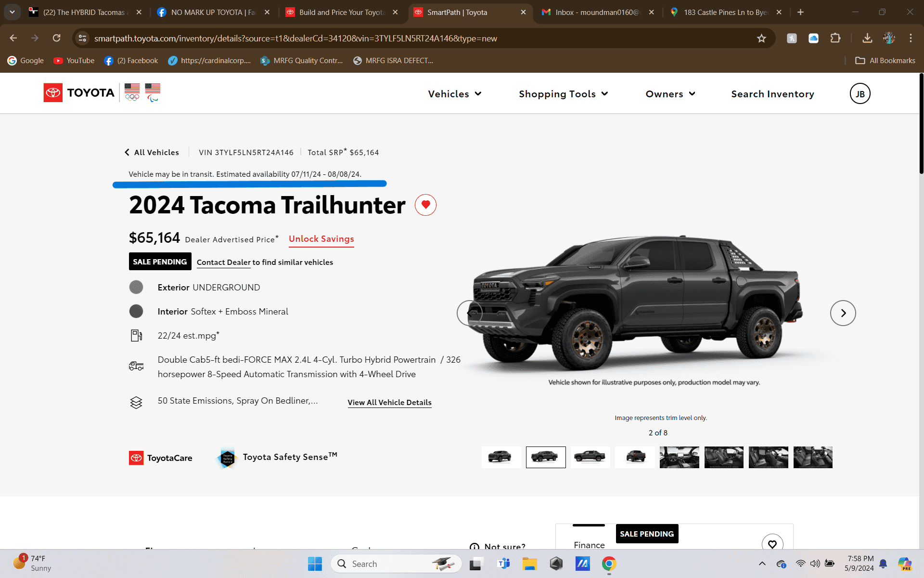Open the browser extensions puzzle icon
This screenshot has width=924, height=578.
pos(835,38)
